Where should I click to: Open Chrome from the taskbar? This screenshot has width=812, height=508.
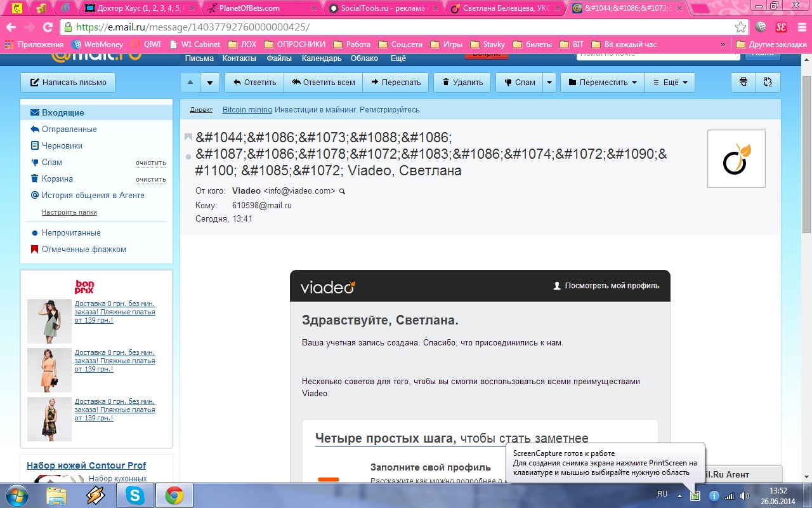click(x=174, y=495)
